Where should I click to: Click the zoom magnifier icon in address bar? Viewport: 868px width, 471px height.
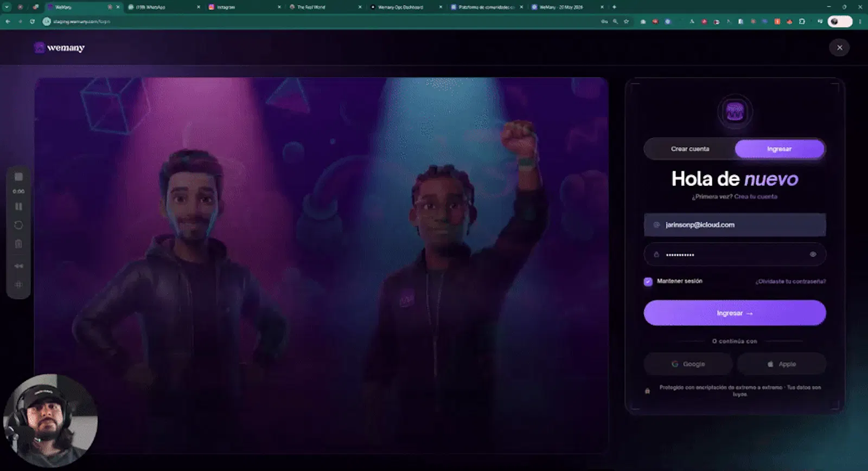click(x=615, y=22)
